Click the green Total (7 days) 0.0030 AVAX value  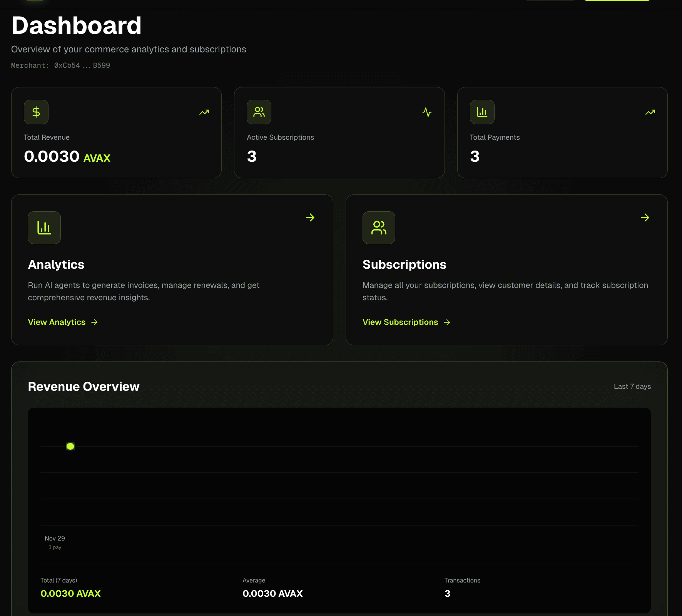click(70, 594)
